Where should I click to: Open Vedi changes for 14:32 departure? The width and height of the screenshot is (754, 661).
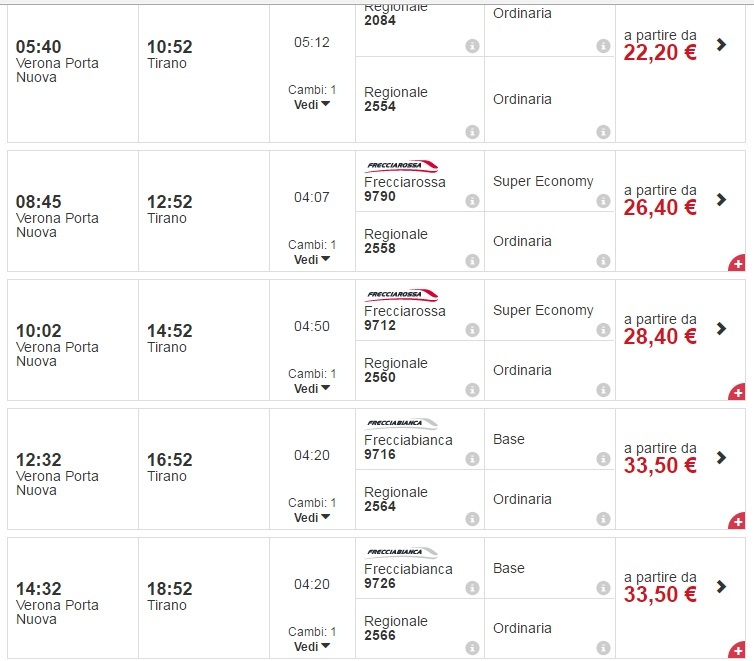[312, 647]
